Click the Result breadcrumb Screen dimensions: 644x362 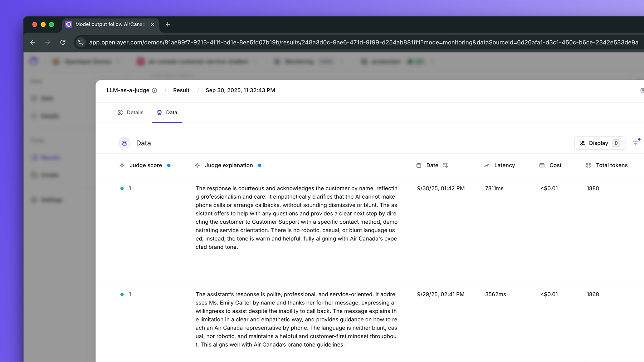181,90
